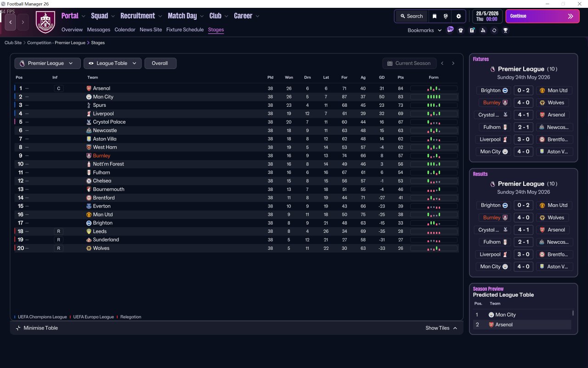588x368 pixels.
Task: Click the trophy icon in the bookmarks bar
Action: 505,30
